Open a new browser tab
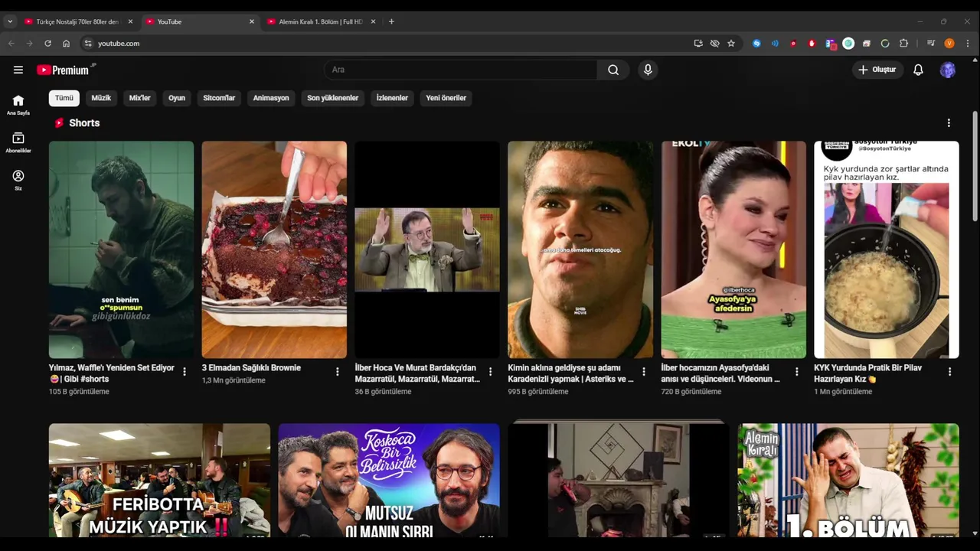Screen dimensions: 980x551 (x=391, y=21)
